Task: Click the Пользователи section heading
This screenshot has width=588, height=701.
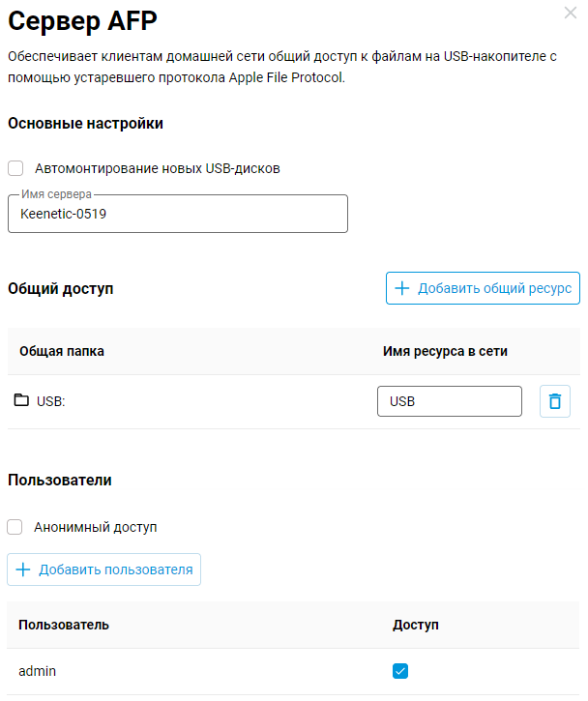Action: pos(60,480)
